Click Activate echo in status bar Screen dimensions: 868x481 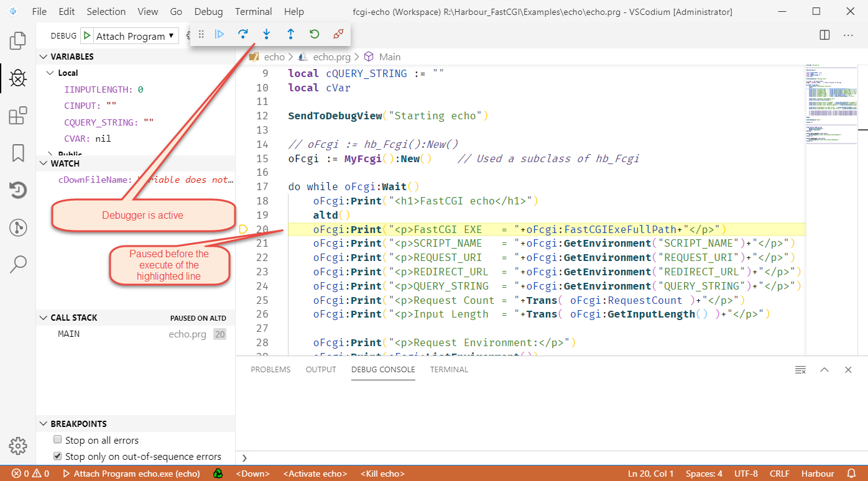coord(315,474)
